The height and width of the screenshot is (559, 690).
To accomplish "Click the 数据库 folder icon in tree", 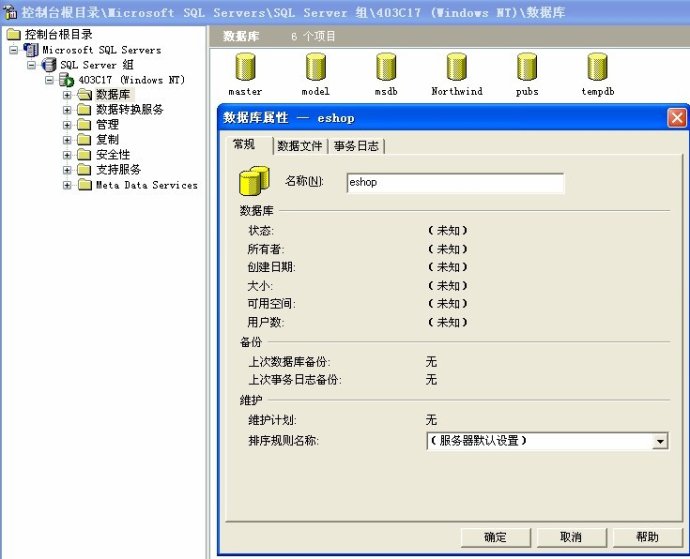I will pos(84,95).
